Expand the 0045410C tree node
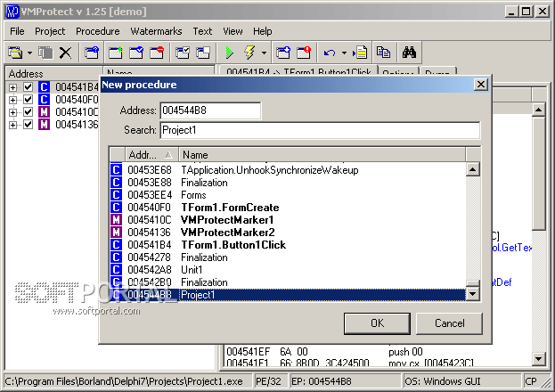Viewport: 555px width, 392px height. (12, 112)
